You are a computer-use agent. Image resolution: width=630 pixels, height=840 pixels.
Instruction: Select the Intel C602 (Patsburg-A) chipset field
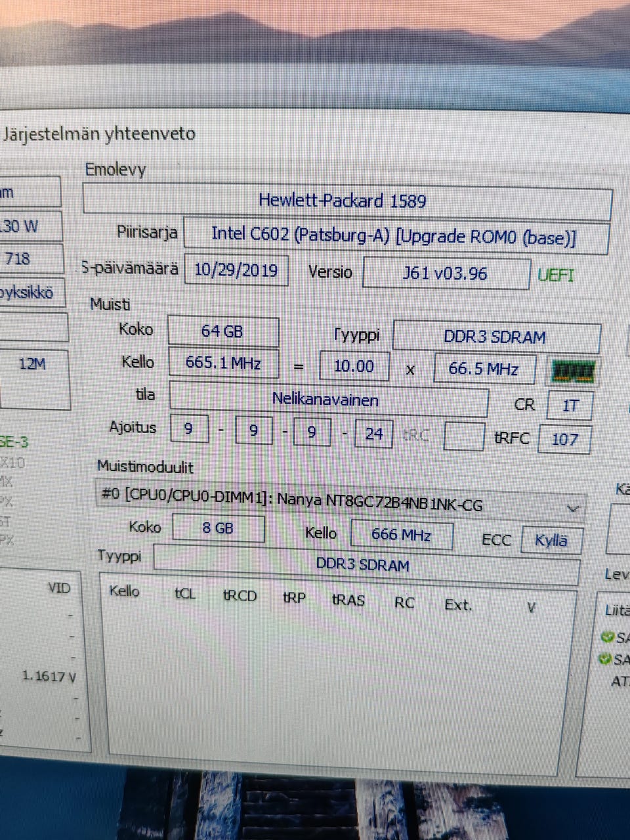pos(396,236)
